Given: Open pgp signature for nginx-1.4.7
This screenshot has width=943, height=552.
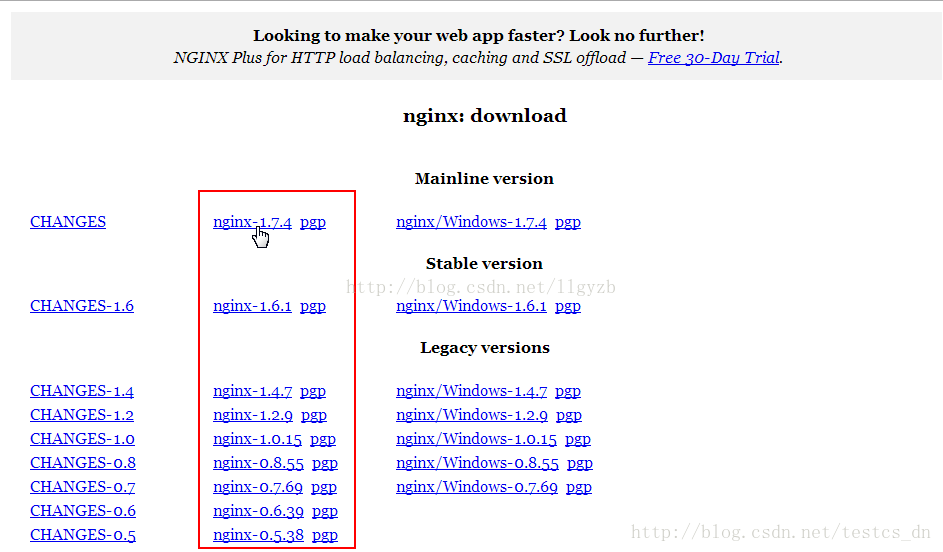Looking at the screenshot, I should point(313,392).
